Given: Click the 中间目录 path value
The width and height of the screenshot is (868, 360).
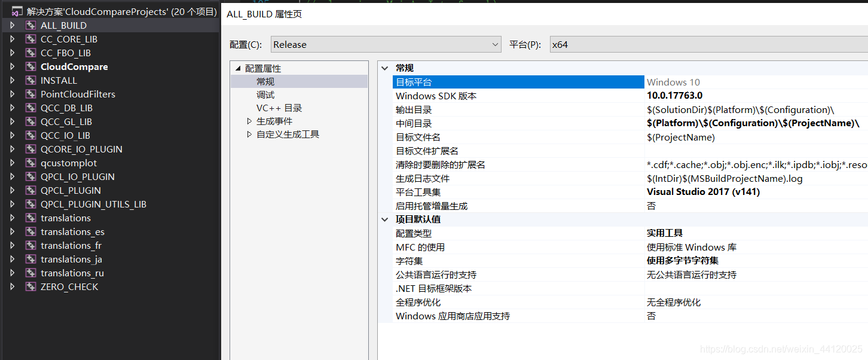Looking at the screenshot, I should (753, 123).
